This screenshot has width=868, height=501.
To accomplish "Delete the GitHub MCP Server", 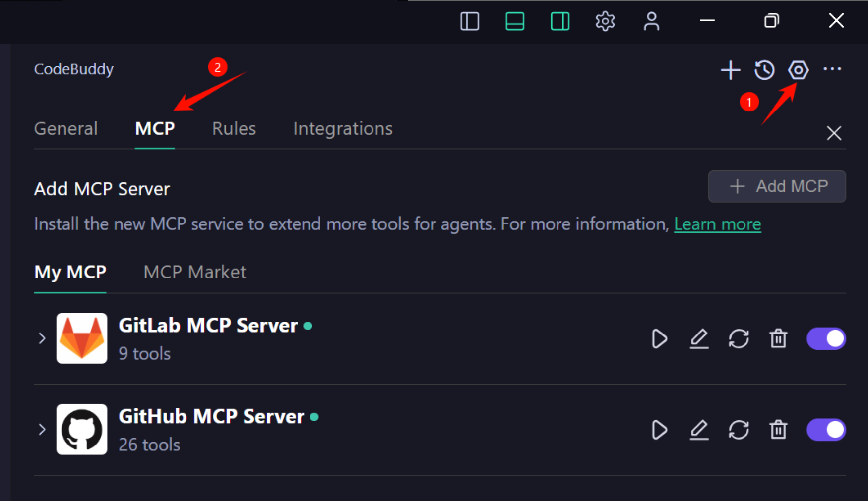I will [x=778, y=430].
